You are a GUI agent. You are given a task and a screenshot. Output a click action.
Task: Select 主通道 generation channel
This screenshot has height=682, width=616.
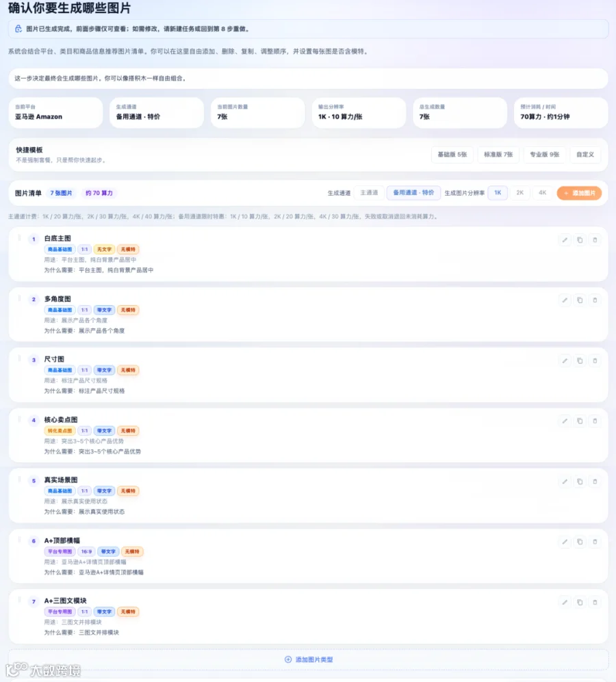click(x=369, y=193)
